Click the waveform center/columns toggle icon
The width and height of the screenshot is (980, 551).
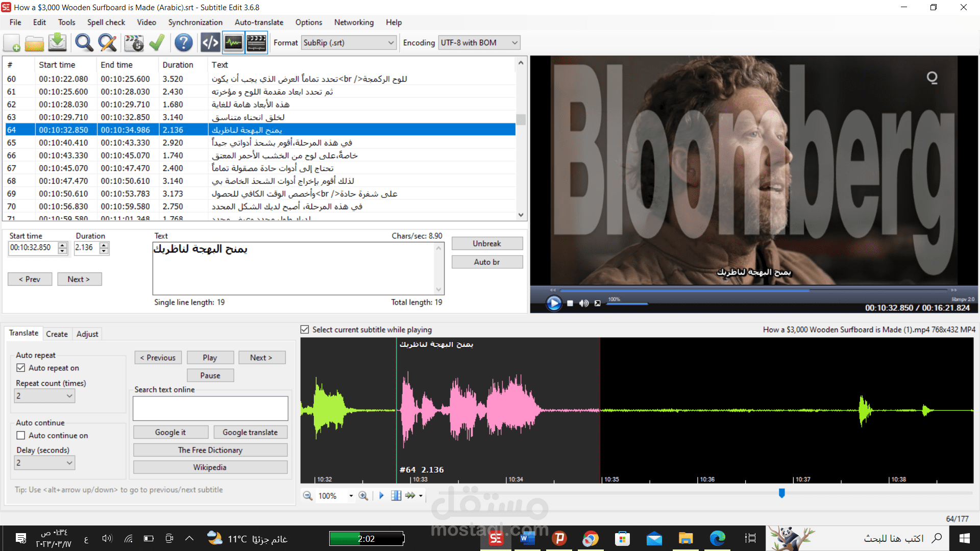pyautogui.click(x=396, y=496)
